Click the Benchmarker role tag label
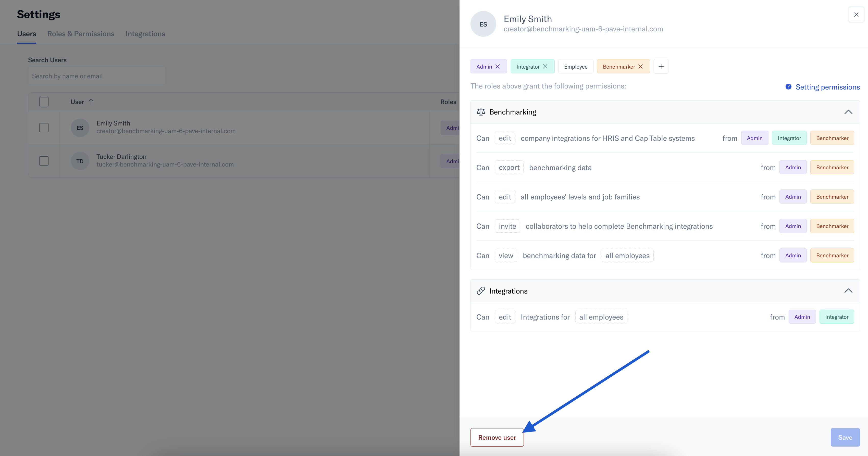 click(619, 67)
